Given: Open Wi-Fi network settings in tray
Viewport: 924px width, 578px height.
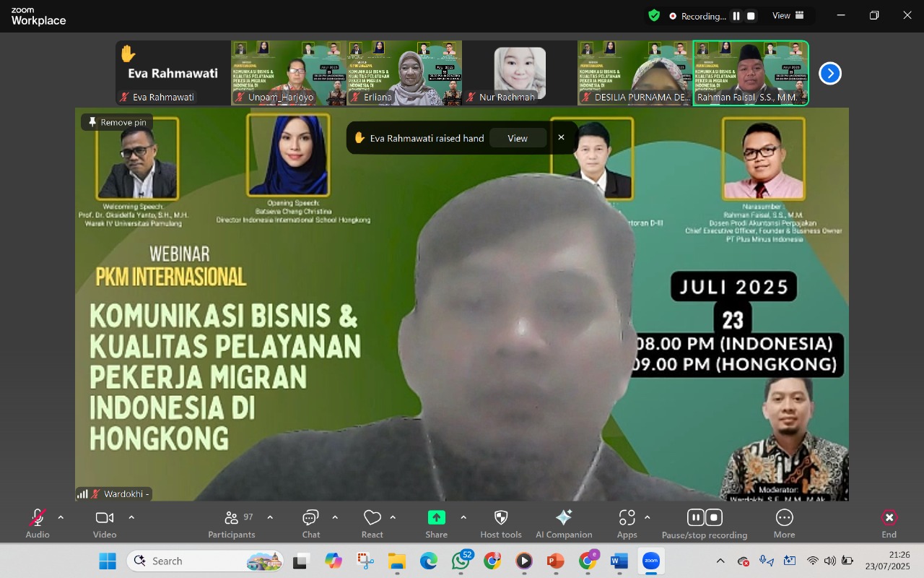Looking at the screenshot, I should click(813, 561).
